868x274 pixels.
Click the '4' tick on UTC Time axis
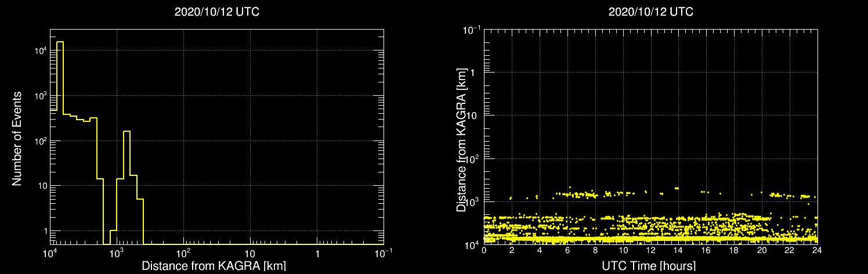click(540, 250)
